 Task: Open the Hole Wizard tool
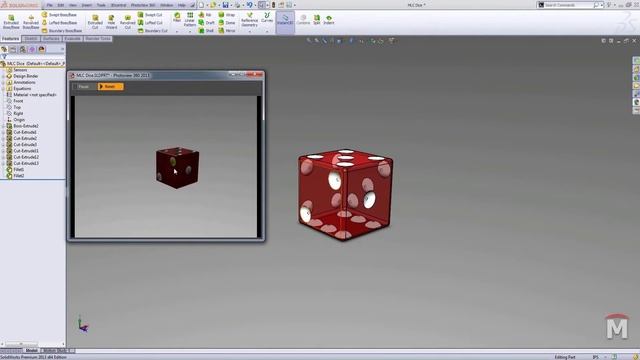click(111, 21)
